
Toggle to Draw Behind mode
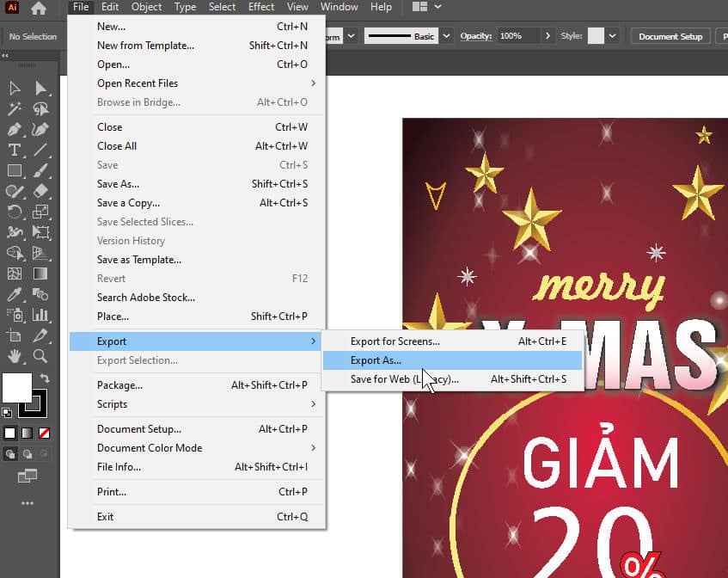coord(26,453)
